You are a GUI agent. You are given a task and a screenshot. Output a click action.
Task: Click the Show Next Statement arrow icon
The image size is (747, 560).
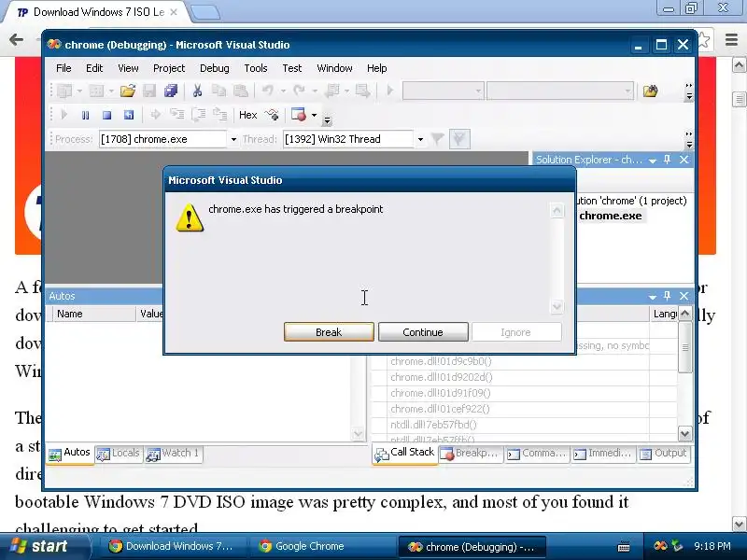point(155,114)
